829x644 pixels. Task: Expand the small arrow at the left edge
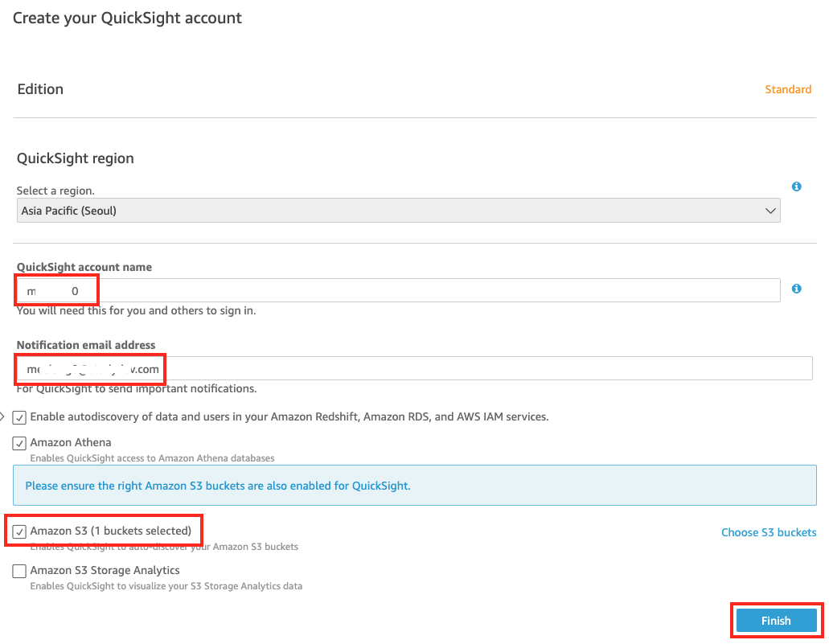[2, 416]
